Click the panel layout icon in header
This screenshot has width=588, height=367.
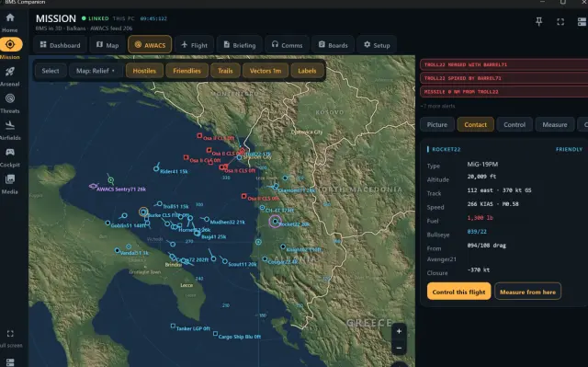coord(582,22)
